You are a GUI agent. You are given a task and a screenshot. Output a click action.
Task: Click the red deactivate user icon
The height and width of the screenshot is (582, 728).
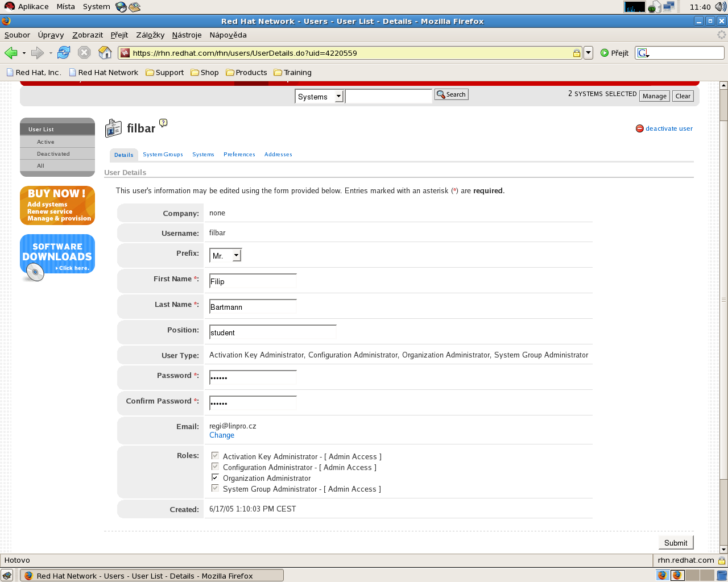(x=639, y=128)
